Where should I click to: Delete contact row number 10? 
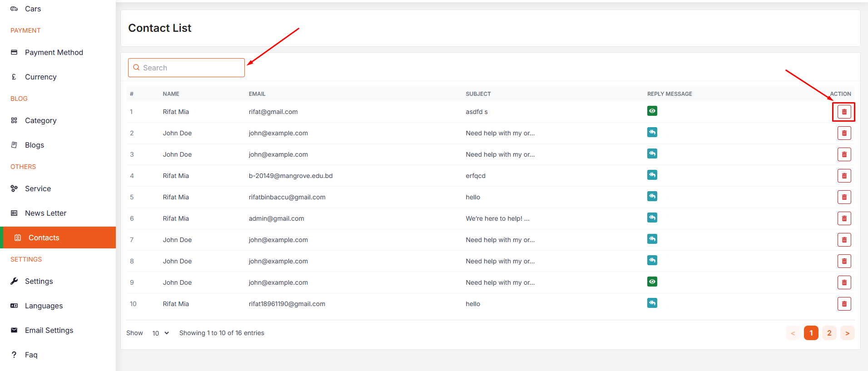pyautogui.click(x=844, y=304)
